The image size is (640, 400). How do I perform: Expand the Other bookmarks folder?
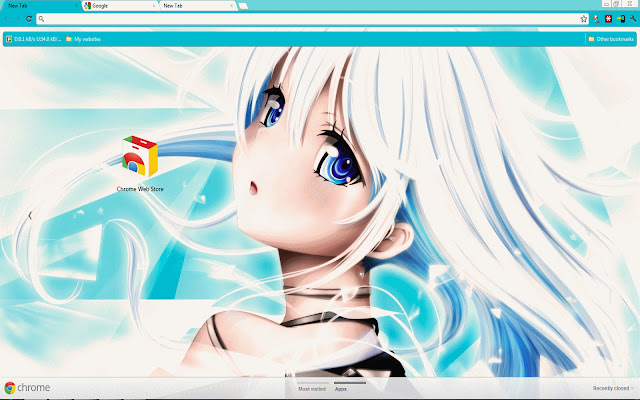611,39
